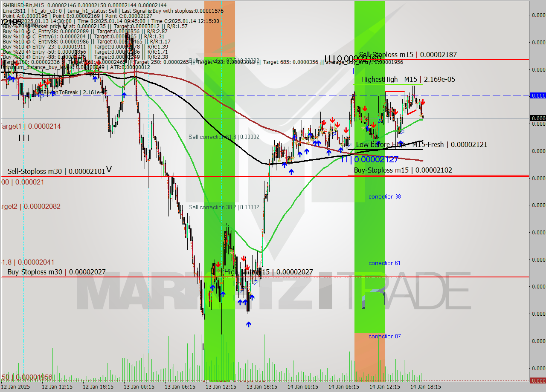The width and height of the screenshot is (546, 392).
Task: Select the '1.8 | 0.00002041' level label
Action: pyautogui.click(x=28, y=262)
